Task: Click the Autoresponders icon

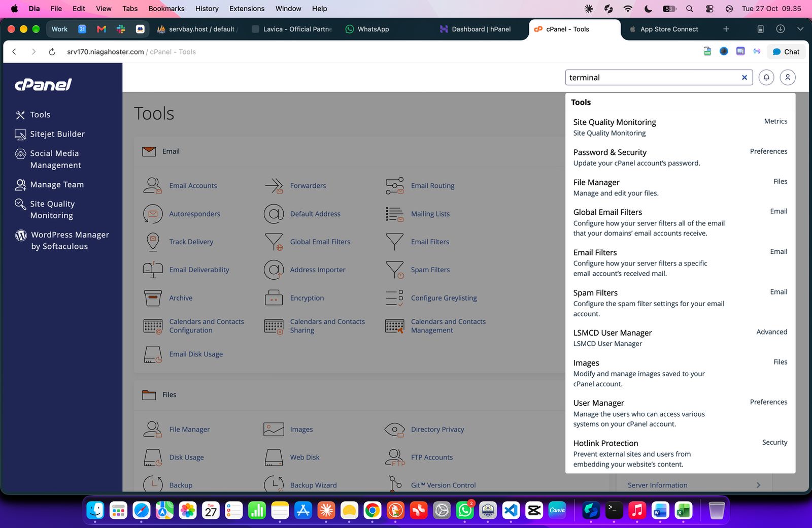Action: click(153, 214)
